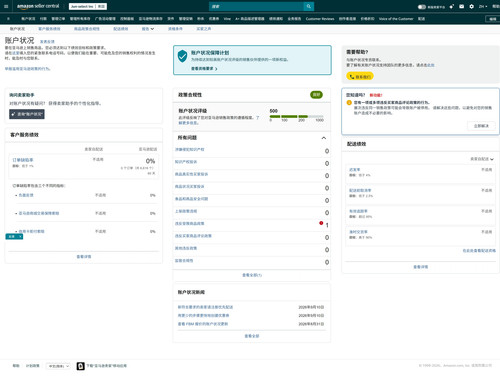Image resolution: width=500 pixels, height=381 pixels.
Task: Click the account health rating bar at 500
Action: pos(297,117)
